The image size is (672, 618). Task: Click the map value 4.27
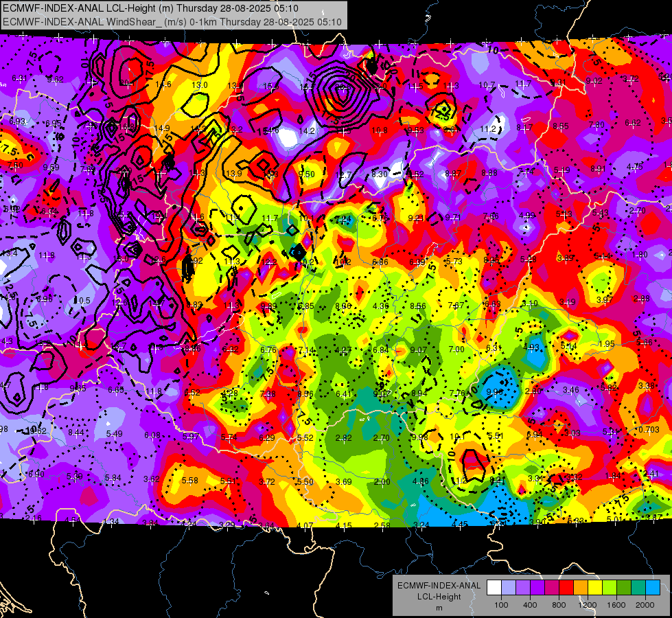click(343, 350)
